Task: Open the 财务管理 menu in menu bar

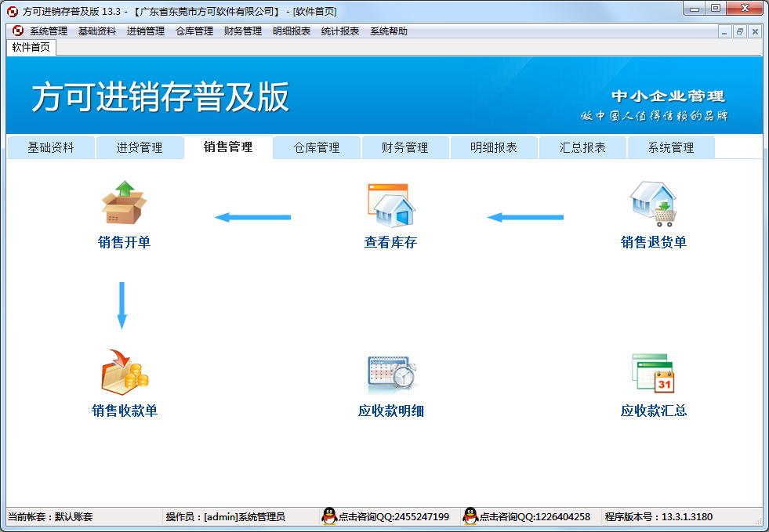Action: [243, 31]
